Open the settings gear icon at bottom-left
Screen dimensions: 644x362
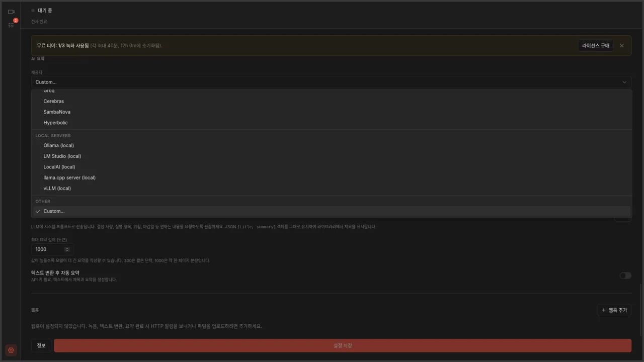click(11, 350)
